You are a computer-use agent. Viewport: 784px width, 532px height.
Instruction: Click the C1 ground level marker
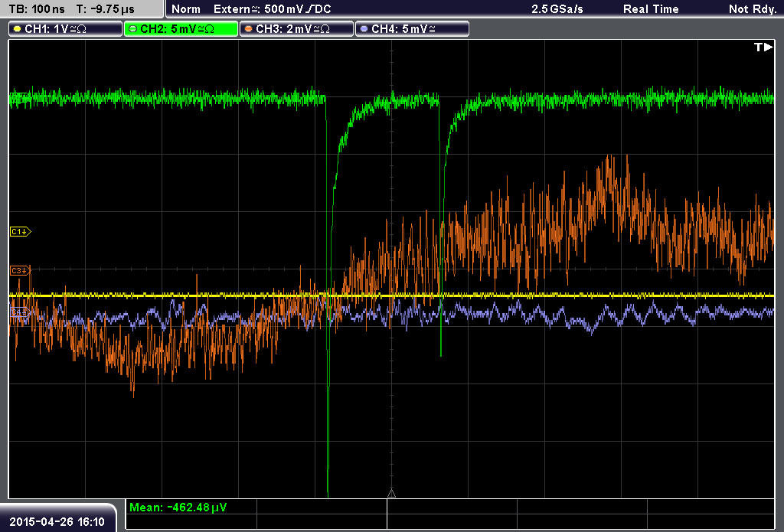(21, 231)
